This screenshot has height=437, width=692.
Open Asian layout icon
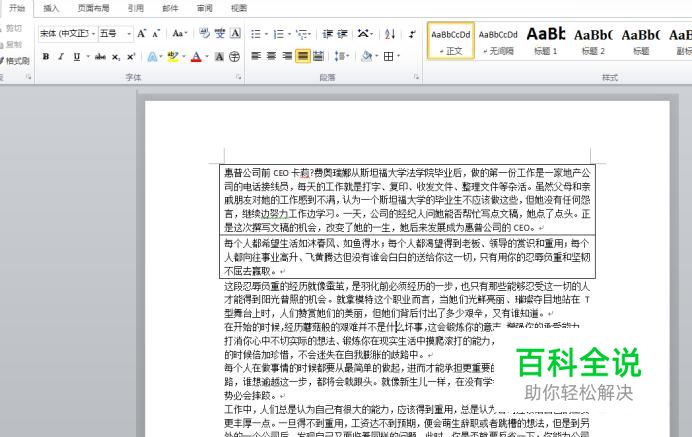(364, 34)
